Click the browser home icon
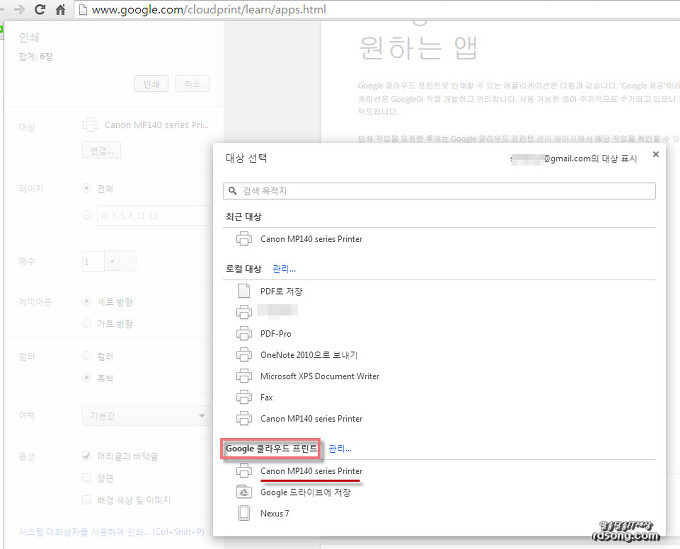 click(x=61, y=10)
